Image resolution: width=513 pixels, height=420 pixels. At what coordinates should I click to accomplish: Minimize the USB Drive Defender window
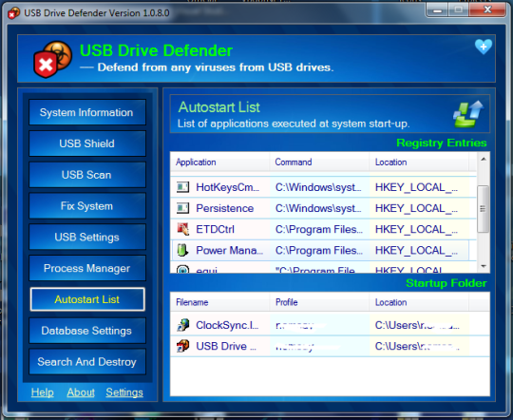click(x=437, y=10)
